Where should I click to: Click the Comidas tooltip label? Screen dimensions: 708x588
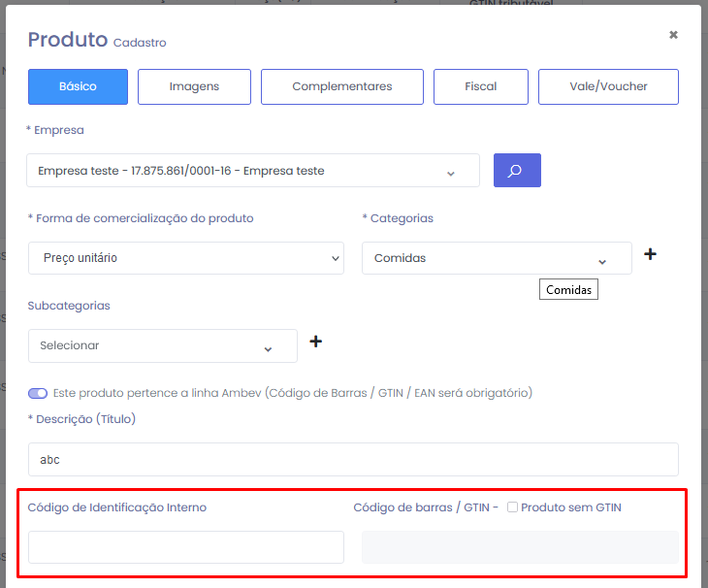point(568,289)
